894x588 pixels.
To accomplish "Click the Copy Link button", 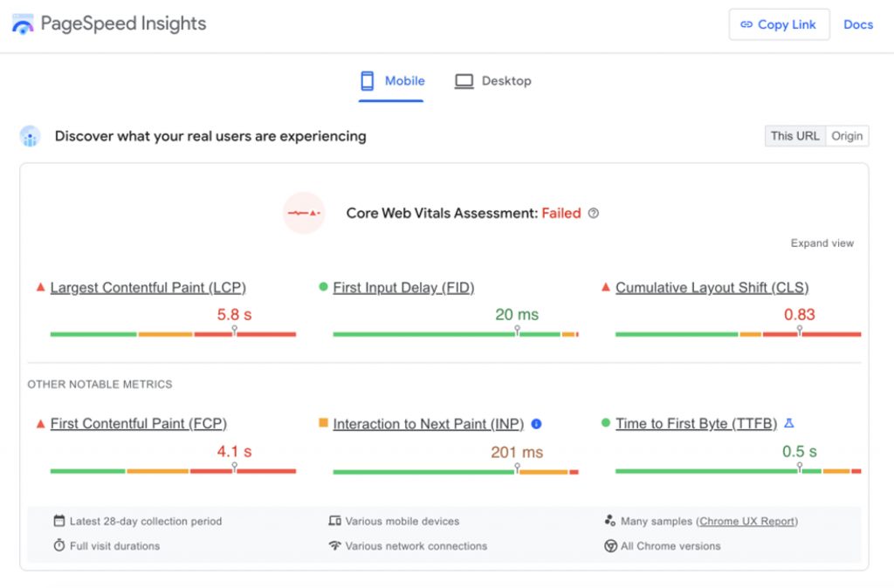I will 779,24.
